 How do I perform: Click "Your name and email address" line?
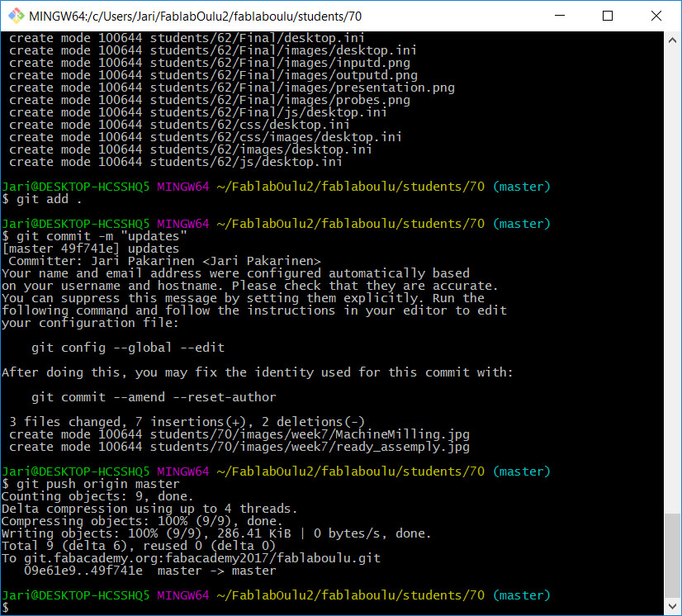236,273
